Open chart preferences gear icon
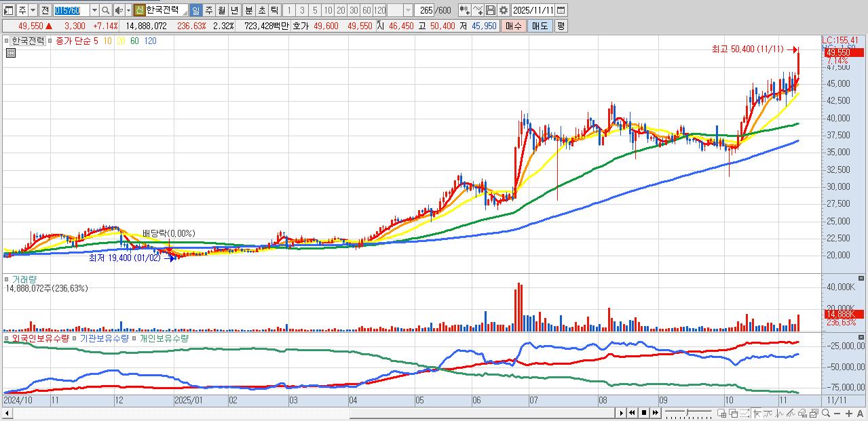The image size is (868, 421). pyautogui.click(x=504, y=10)
